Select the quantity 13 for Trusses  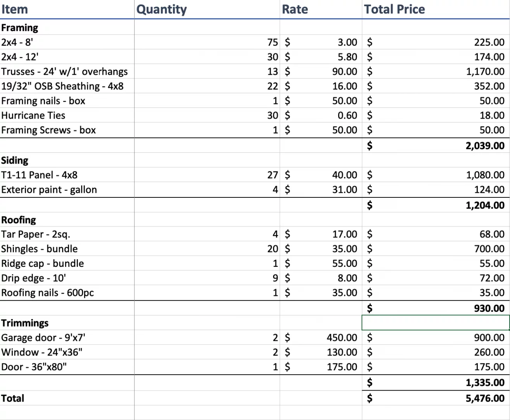click(x=207, y=71)
